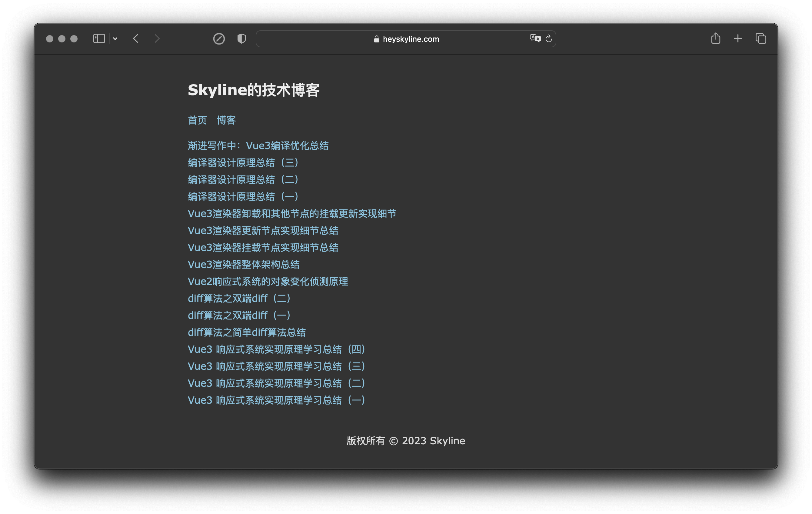The image size is (812, 514).
Task: Show the tab overview icon
Action: [x=761, y=39]
